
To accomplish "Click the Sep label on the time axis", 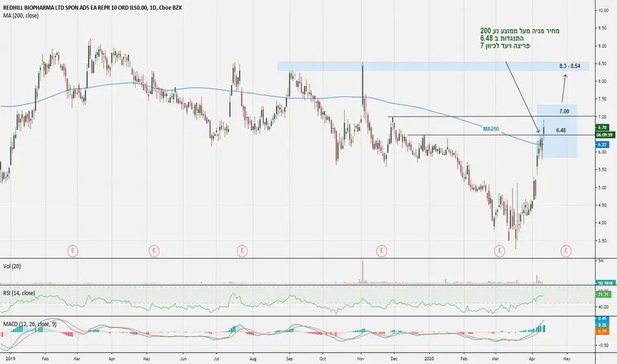I will (x=289, y=359).
